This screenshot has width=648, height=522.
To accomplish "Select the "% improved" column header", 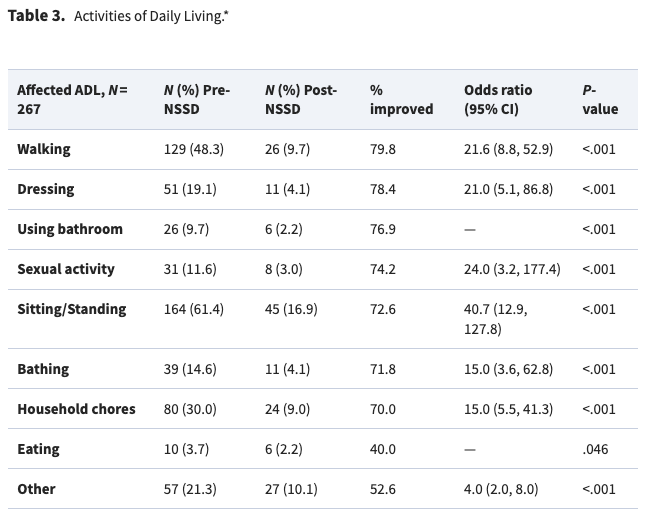I will (401, 99).
